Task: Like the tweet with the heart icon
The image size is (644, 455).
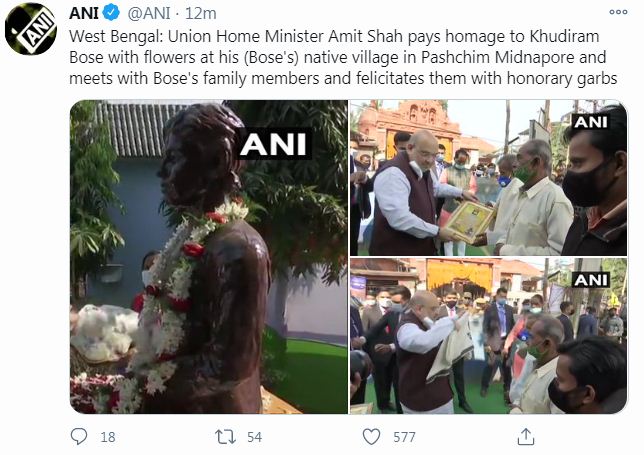Action: click(371, 437)
